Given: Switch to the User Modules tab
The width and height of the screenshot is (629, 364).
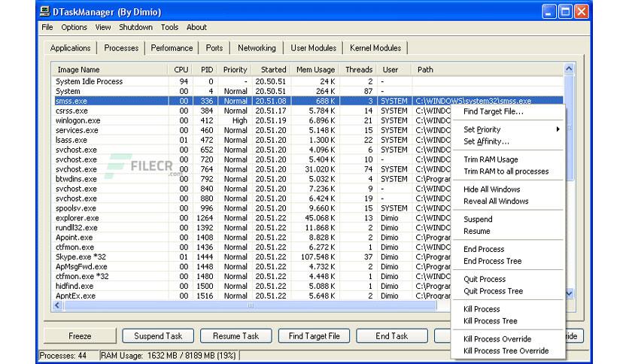Looking at the screenshot, I should tap(313, 48).
